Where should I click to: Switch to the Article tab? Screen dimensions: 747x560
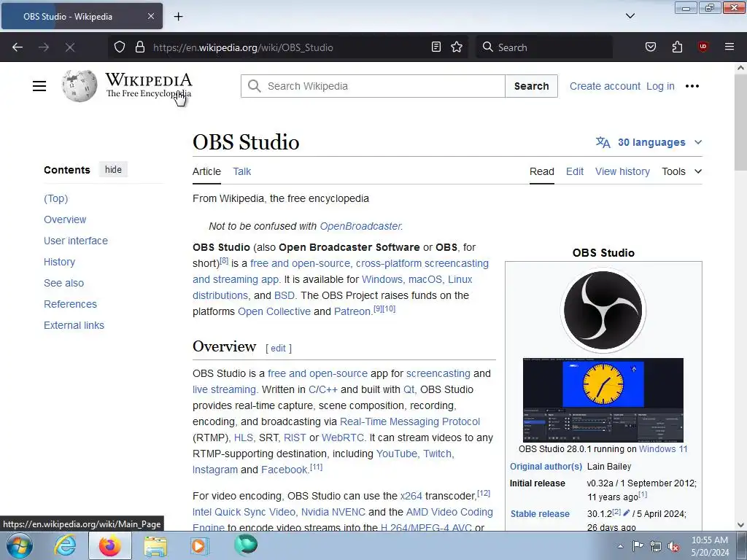click(x=206, y=171)
